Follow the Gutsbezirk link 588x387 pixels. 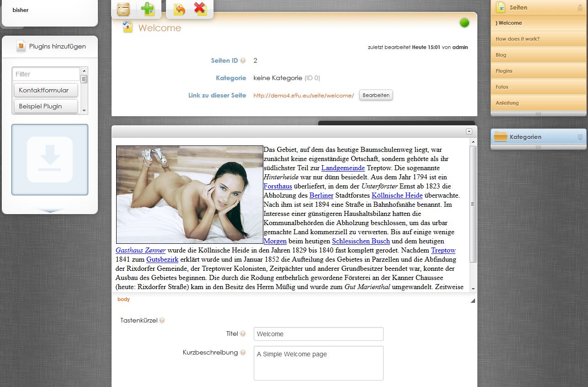coord(162,259)
